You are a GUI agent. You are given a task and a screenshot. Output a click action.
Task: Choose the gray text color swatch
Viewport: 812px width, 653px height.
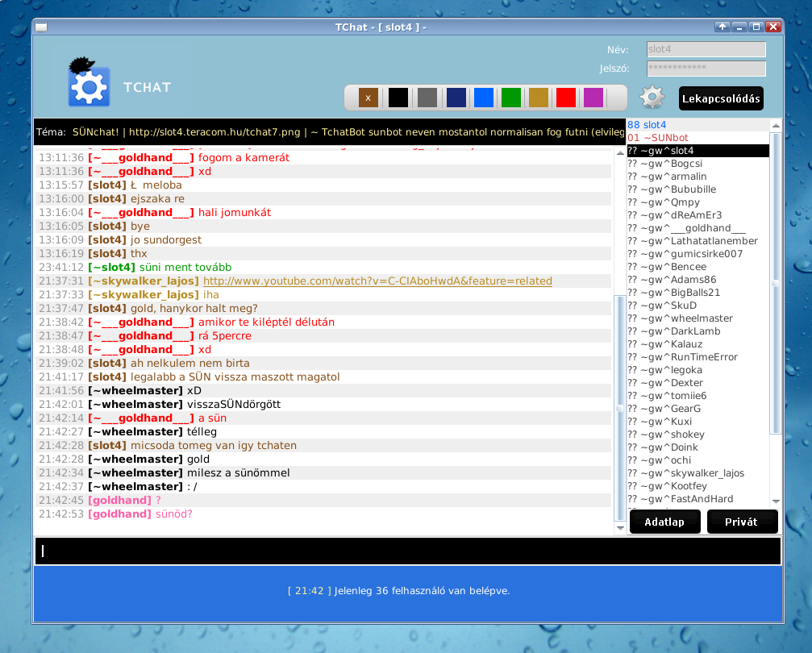(427, 98)
